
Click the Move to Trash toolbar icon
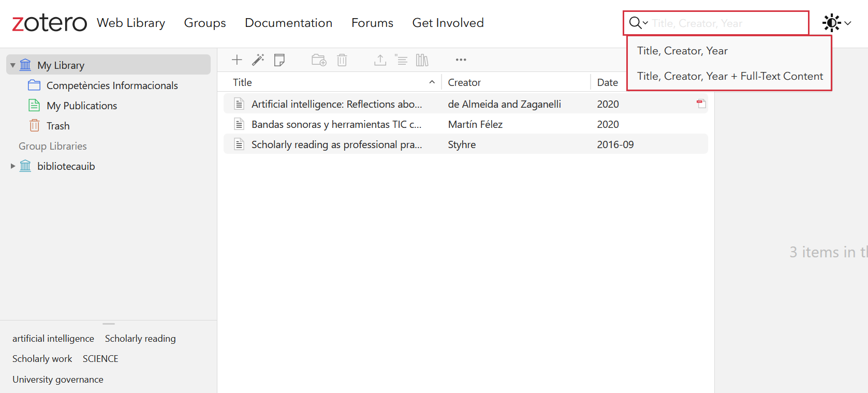(x=342, y=60)
